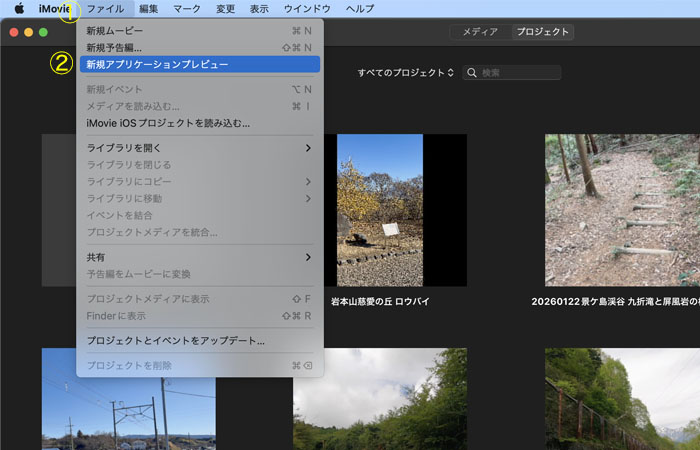The image size is (700, 450).
Task: Close the ファイル menu in menu bar
Action: pos(105,8)
